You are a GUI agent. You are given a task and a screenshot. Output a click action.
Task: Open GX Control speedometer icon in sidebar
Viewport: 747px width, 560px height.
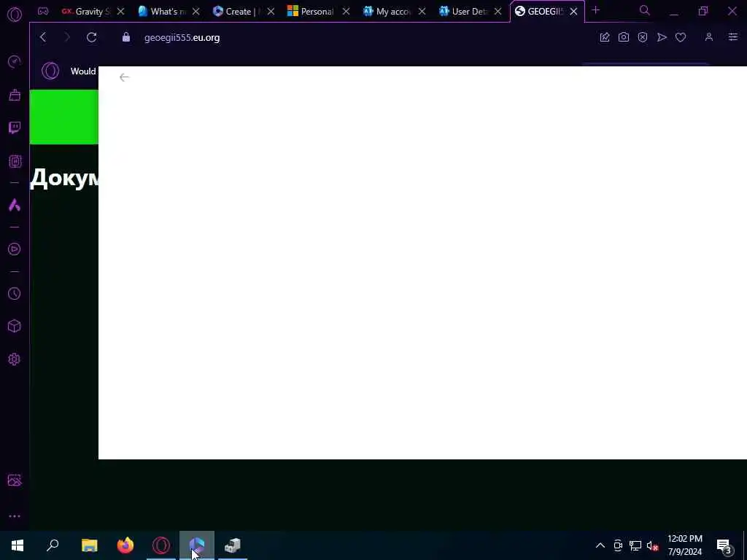point(15,62)
